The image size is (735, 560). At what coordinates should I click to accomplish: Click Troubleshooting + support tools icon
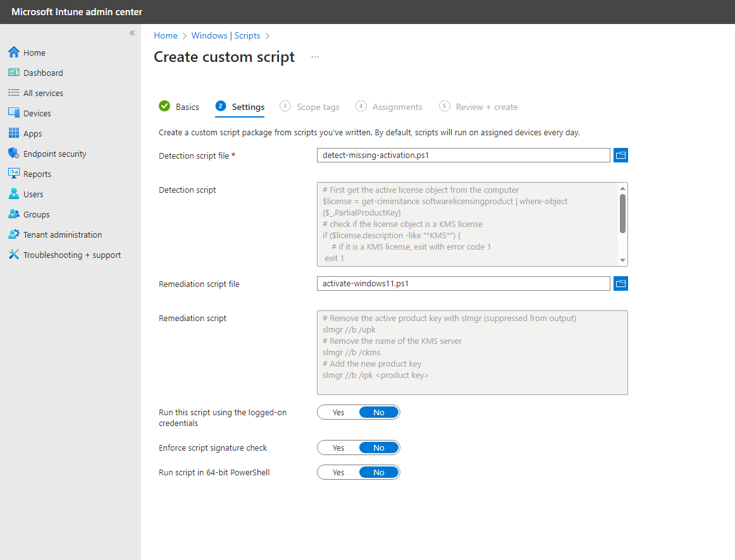(13, 254)
